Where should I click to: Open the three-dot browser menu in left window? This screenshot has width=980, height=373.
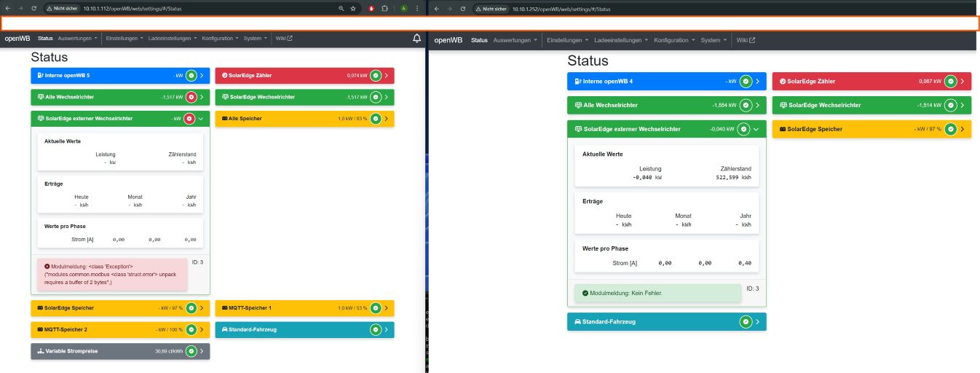(417, 8)
